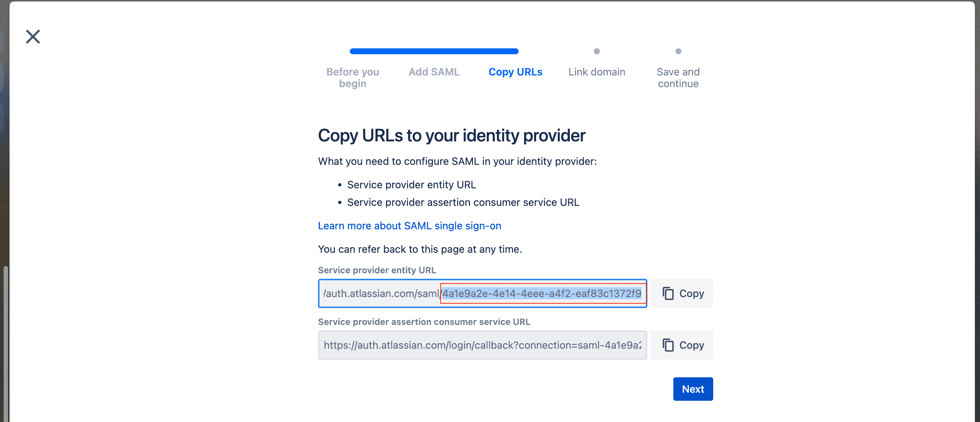Jump to Save and continue step label

click(x=678, y=78)
